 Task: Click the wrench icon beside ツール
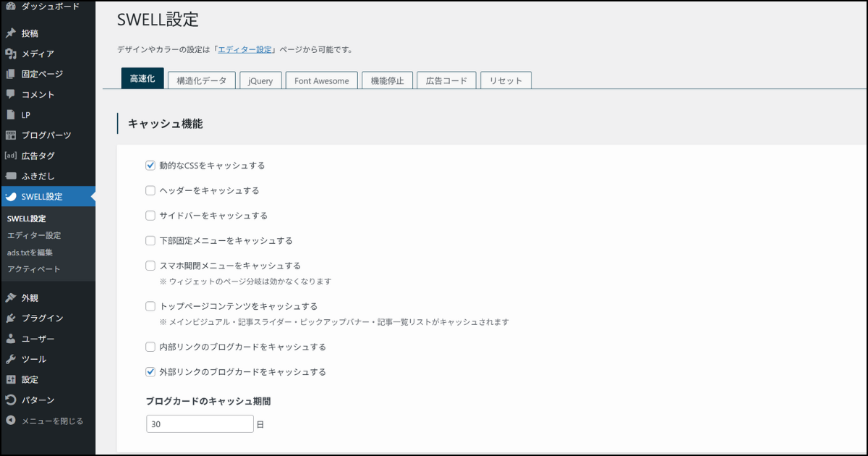11,359
